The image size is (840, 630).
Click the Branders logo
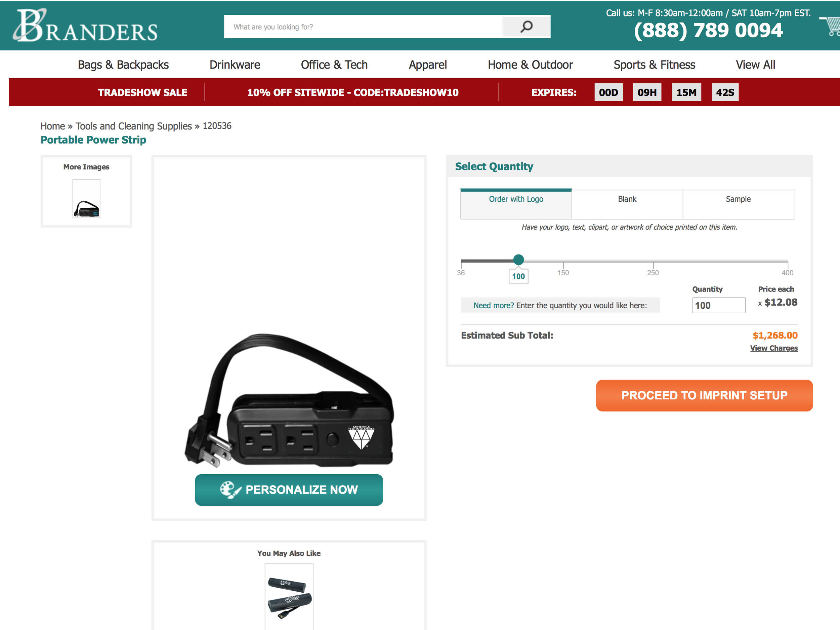coord(85,26)
